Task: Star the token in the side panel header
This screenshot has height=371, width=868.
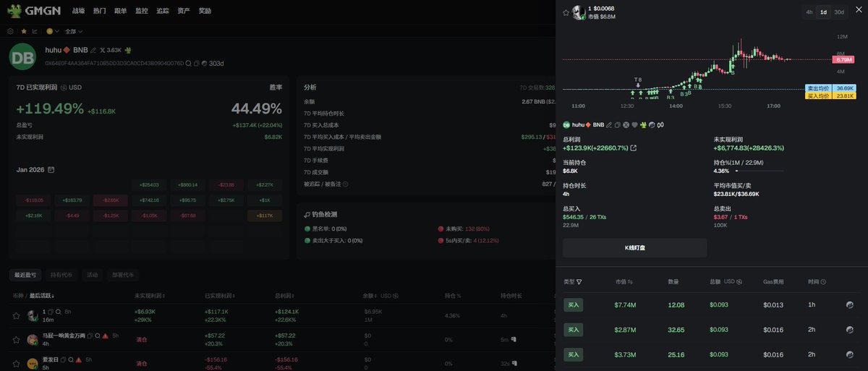Action: click(x=566, y=12)
